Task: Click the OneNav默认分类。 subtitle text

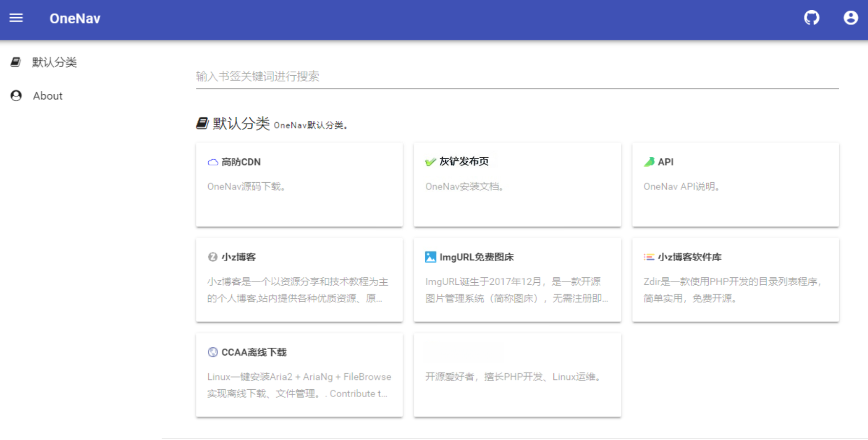Action: pyautogui.click(x=311, y=126)
